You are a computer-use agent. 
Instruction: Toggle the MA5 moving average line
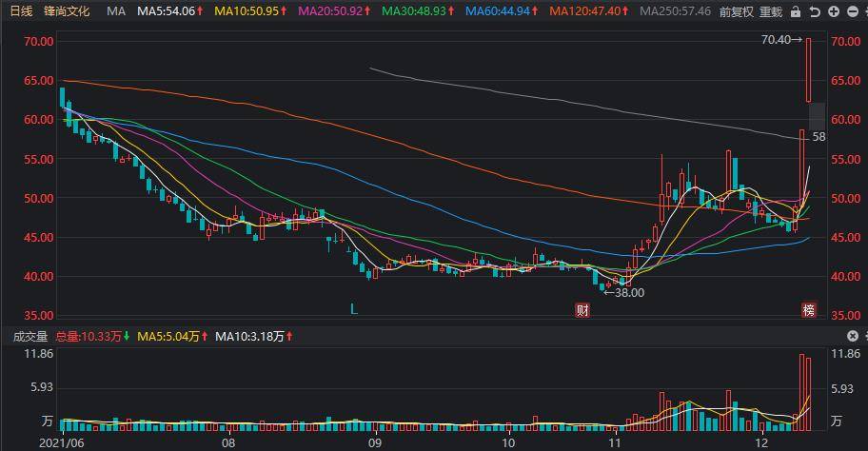coord(170,11)
